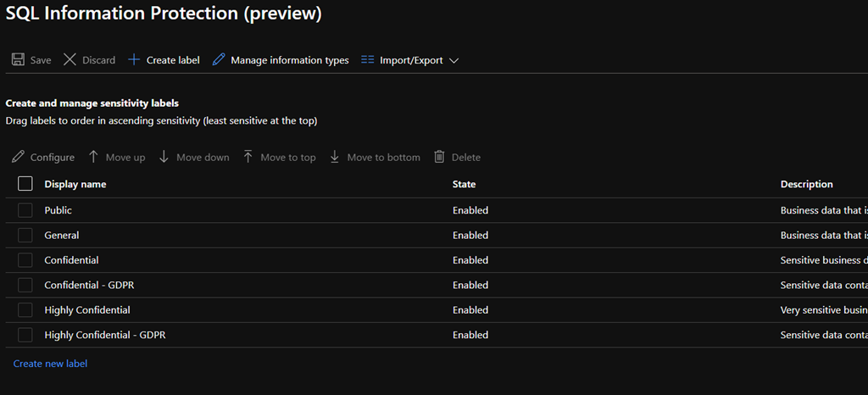Expand the Import/Export dropdown chevron
This screenshot has width=868, height=395.
pyautogui.click(x=453, y=61)
